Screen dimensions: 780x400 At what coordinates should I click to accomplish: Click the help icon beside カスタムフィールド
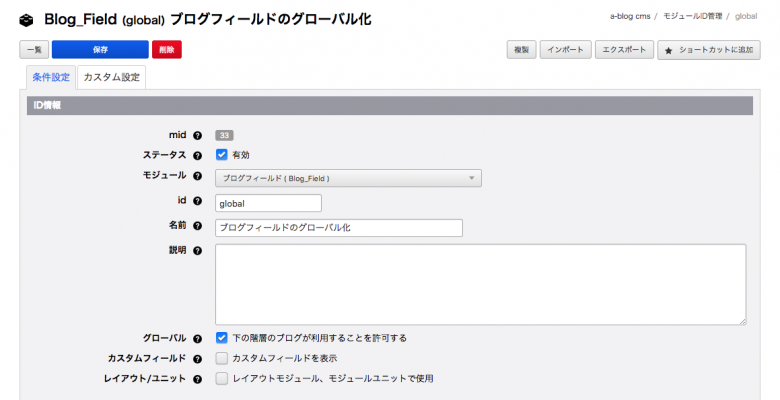coord(197,358)
